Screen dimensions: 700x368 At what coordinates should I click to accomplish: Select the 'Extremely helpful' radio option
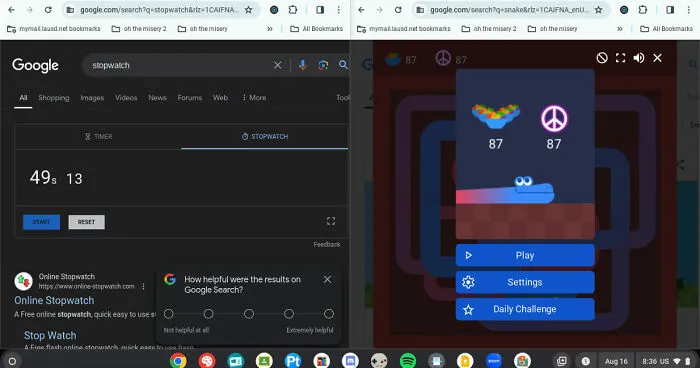[329, 314]
